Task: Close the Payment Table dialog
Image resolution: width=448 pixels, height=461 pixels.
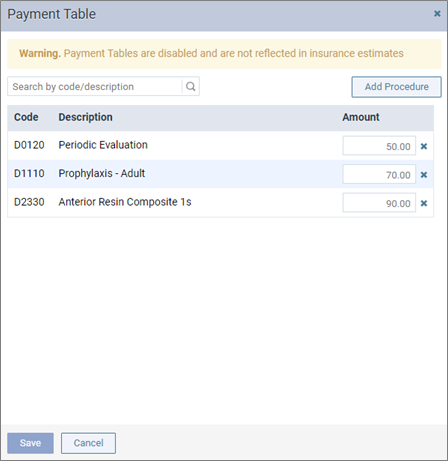Action: point(437,14)
